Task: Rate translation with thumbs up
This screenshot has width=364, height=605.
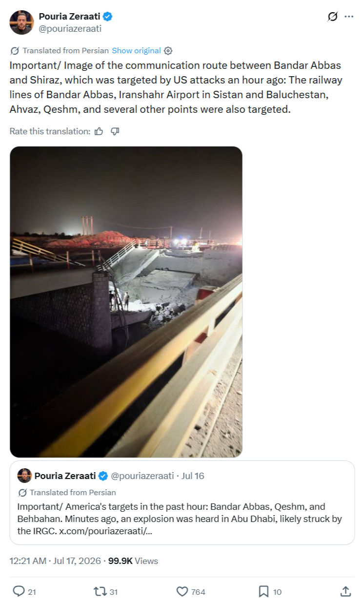Action: (x=99, y=131)
